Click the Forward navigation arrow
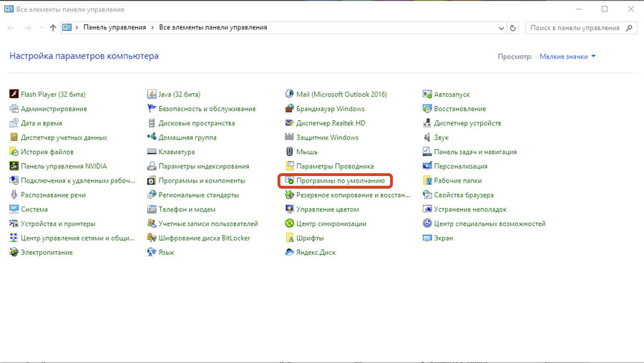644x363 pixels. 27,27
